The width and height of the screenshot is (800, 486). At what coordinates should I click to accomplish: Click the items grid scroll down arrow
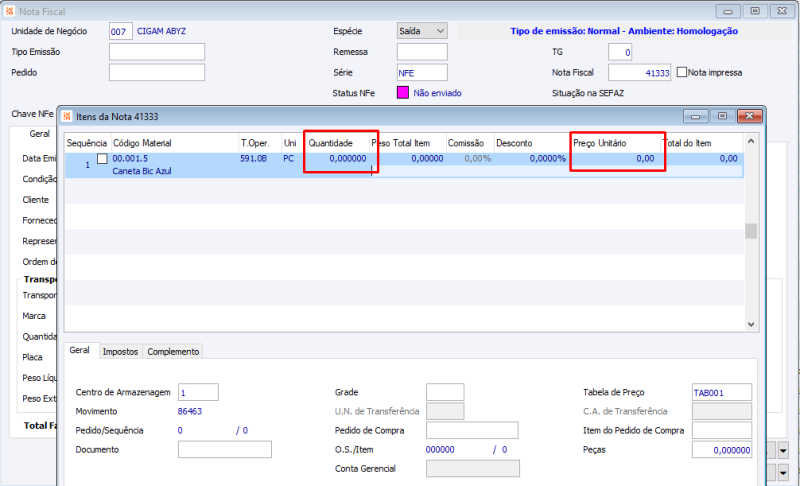point(751,324)
